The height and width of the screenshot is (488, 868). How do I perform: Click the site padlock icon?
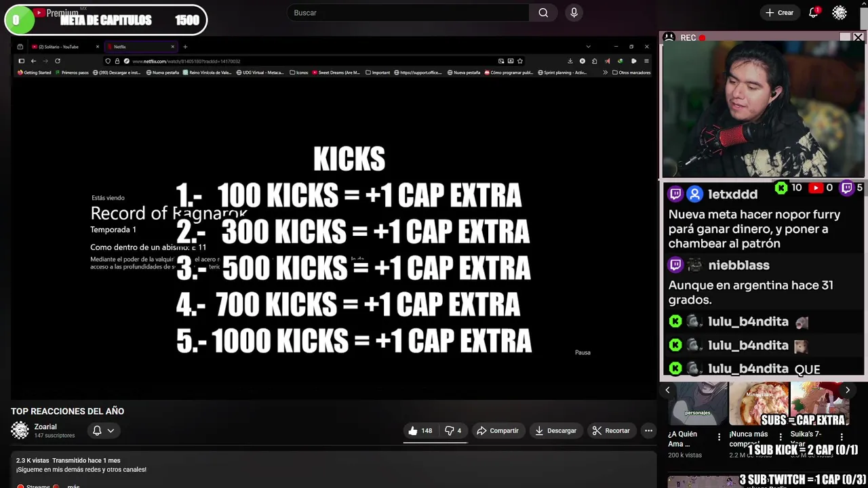[x=117, y=61]
